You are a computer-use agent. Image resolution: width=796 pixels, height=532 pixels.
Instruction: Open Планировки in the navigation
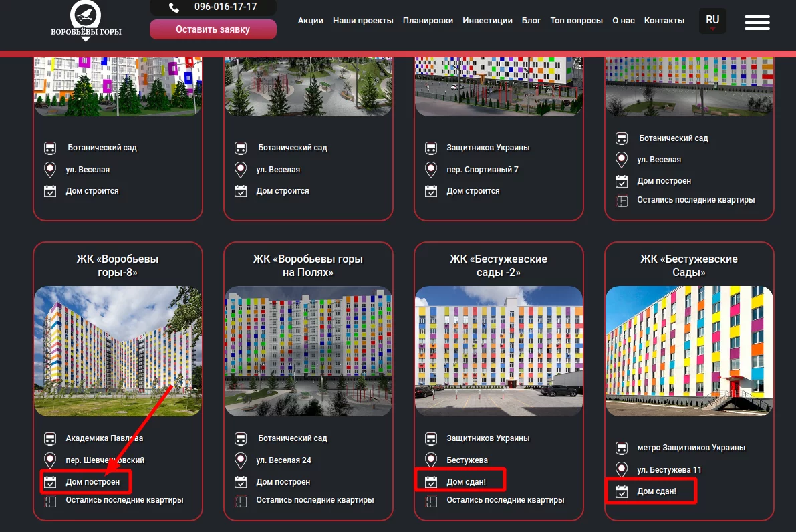click(428, 21)
